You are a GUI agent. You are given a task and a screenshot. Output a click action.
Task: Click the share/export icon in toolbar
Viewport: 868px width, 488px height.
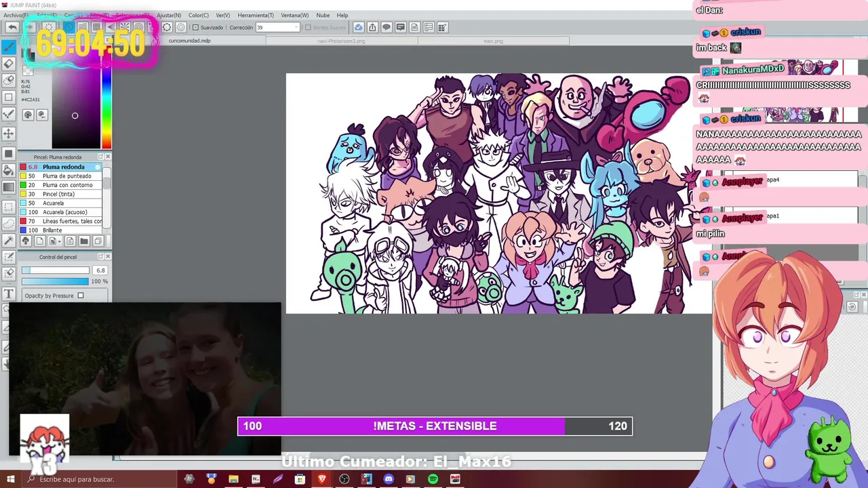pyautogui.click(x=372, y=27)
